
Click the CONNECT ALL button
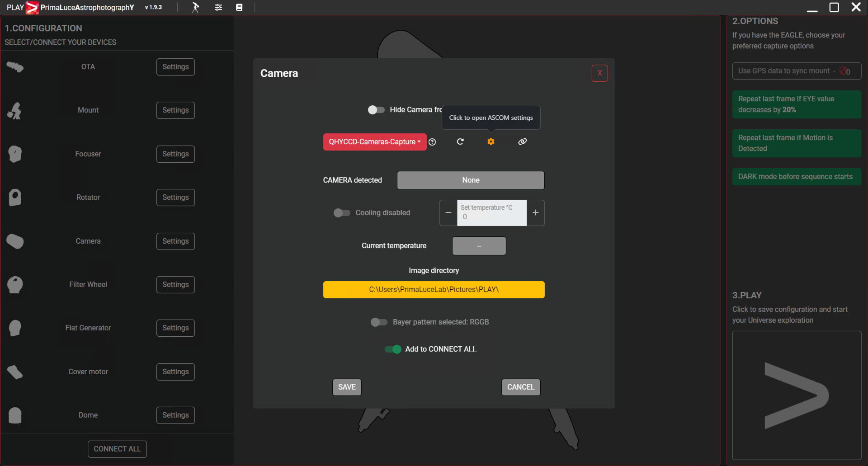[117, 449]
